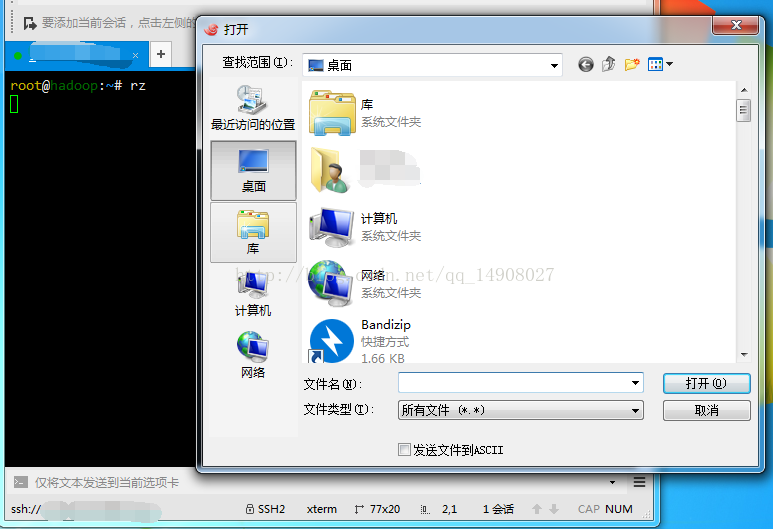Create a new folder icon
The image size is (773, 529).
(x=632, y=64)
